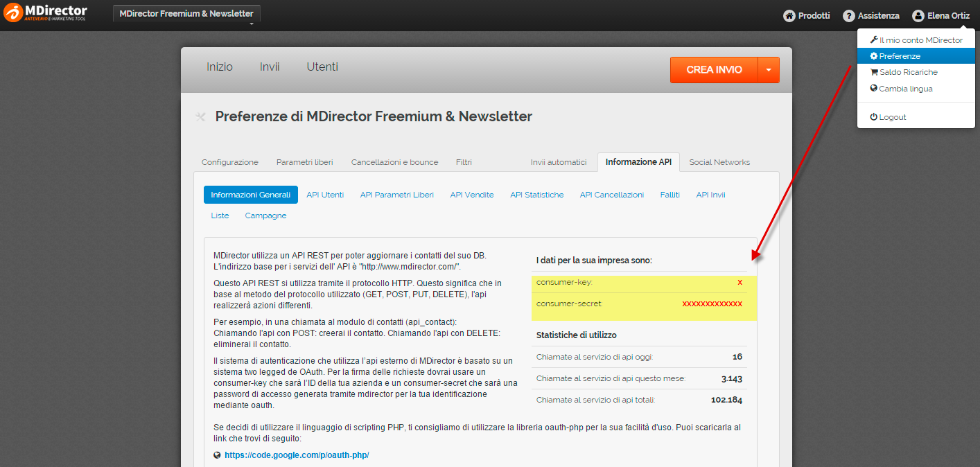Open the Filtri tab
Image resolution: width=980 pixels, height=467 pixels.
pyautogui.click(x=464, y=162)
